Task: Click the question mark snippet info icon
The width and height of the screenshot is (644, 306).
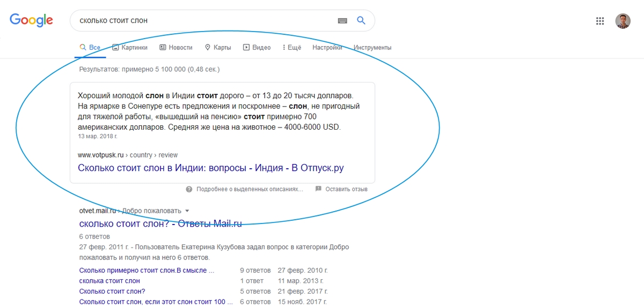Action: [189, 189]
